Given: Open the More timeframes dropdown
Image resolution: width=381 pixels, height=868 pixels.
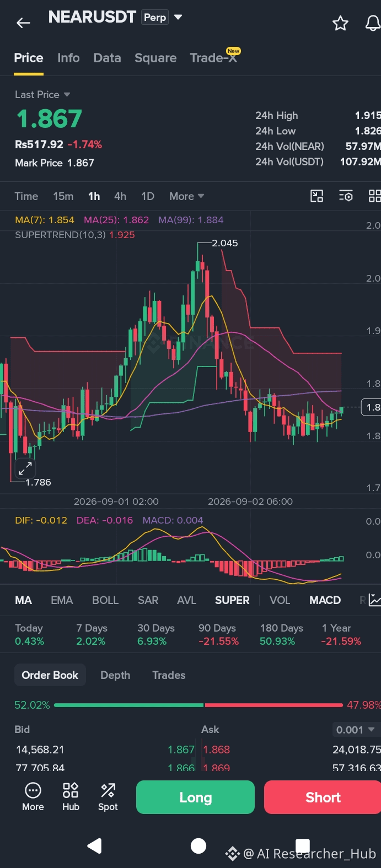Looking at the screenshot, I should [x=187, y=196].
